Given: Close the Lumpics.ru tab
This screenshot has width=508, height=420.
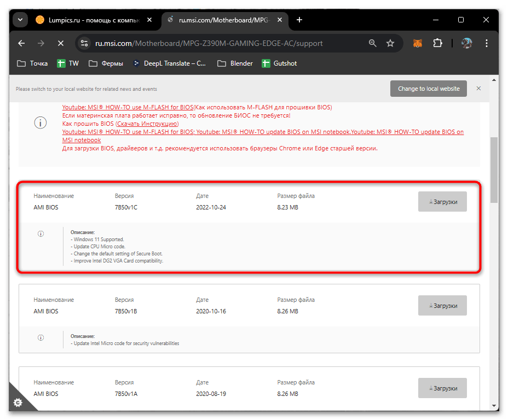Looking at the screenshot, I should point(149,20).
